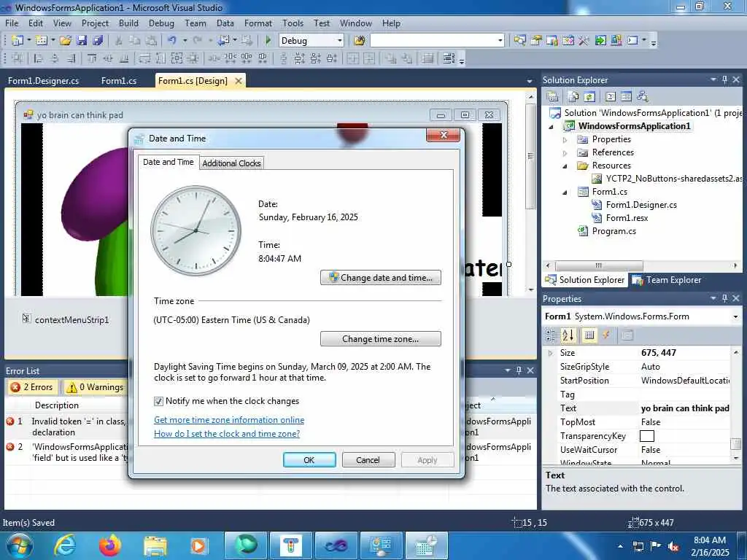The image size is (747, 560).
Task: Click the Save All icon
Action: click(98, 41)
